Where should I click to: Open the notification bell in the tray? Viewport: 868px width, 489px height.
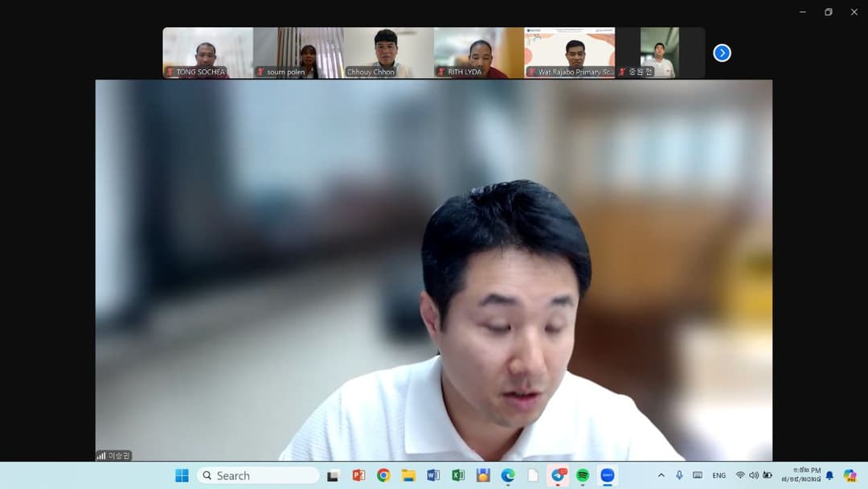pos(829,475)
